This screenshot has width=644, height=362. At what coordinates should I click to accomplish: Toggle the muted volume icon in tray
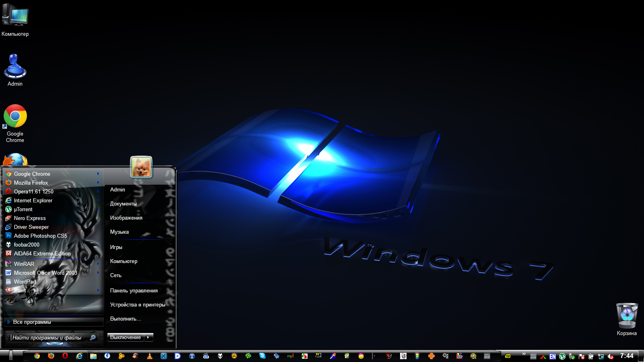click(x=611, y=356)
